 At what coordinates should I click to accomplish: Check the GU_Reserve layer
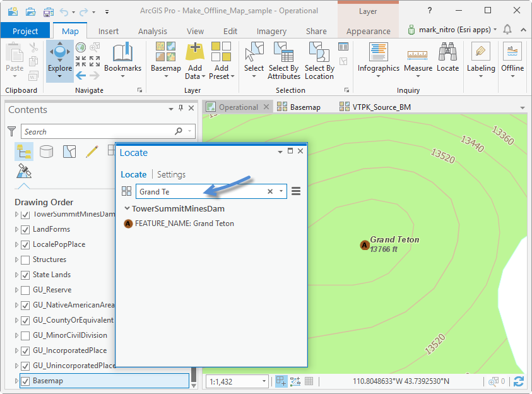coord(25,290)
